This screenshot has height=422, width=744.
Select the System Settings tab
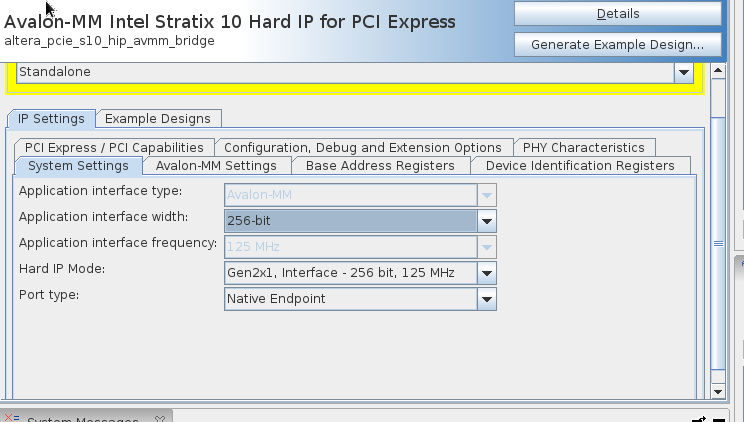78,165
